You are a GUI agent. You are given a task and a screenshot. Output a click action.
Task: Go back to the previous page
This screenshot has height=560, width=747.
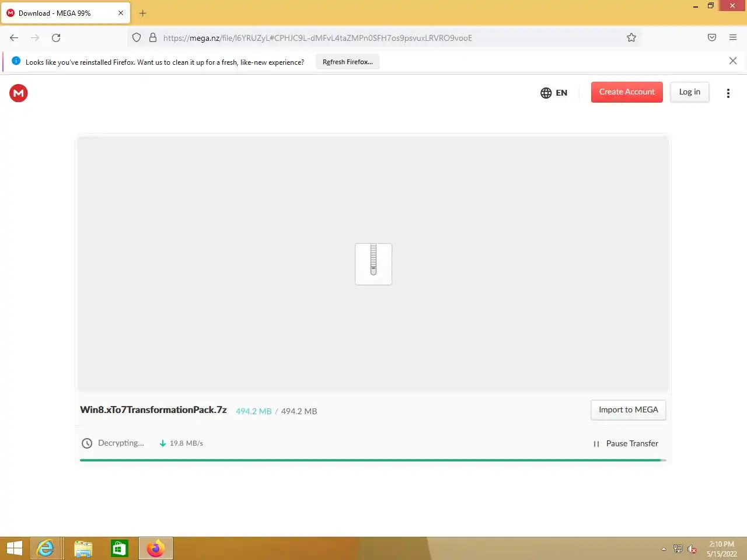click(14, 38)
